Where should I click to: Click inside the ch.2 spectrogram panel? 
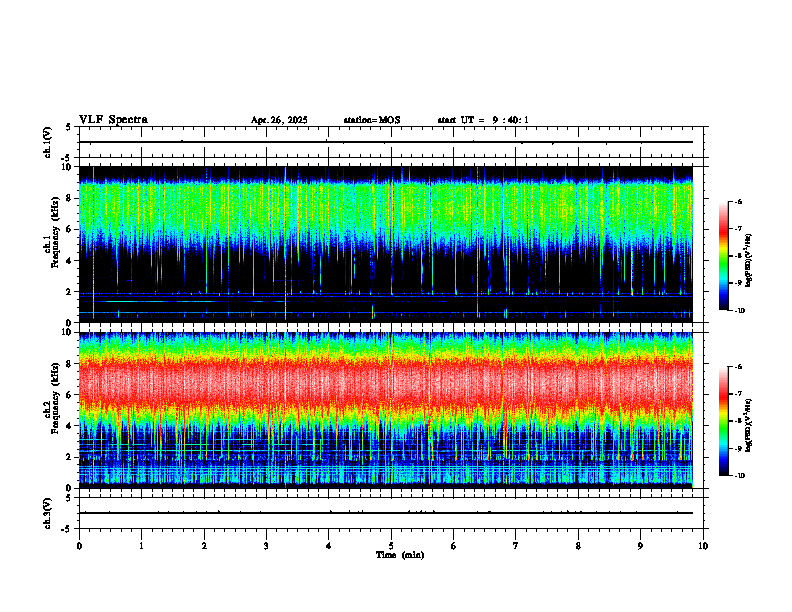385,410
